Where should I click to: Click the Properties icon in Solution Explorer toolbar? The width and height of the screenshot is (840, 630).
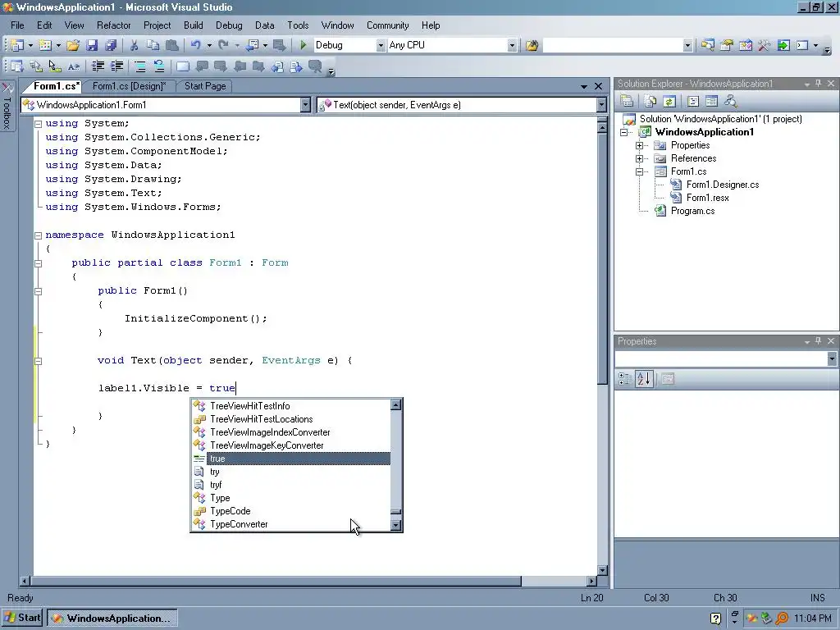pyautogui.click(x=627, y=101)
